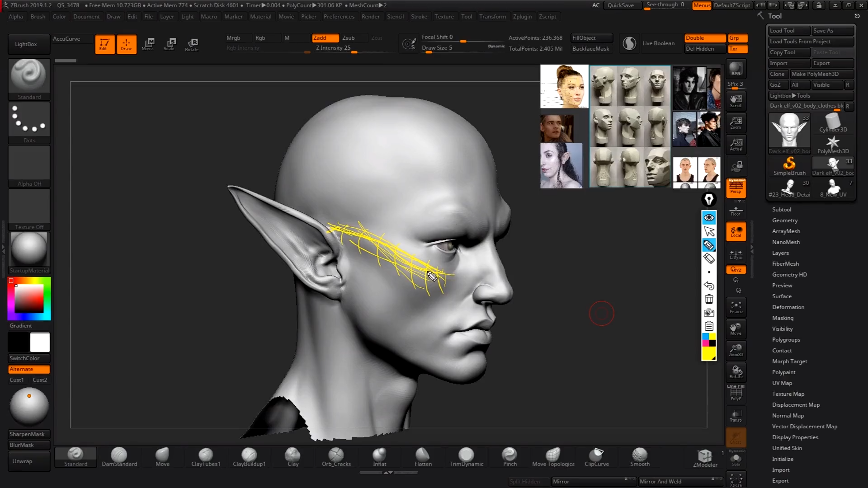Click the Frame icon to center model
The width and height of the screenshot is (868, 488).
coord(736,307)
